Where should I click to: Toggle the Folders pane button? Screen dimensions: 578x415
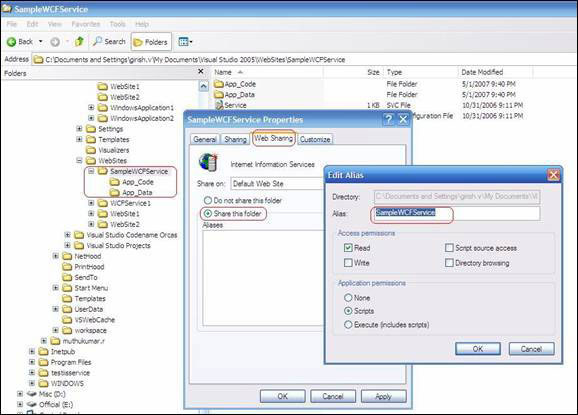click(151, 42)
